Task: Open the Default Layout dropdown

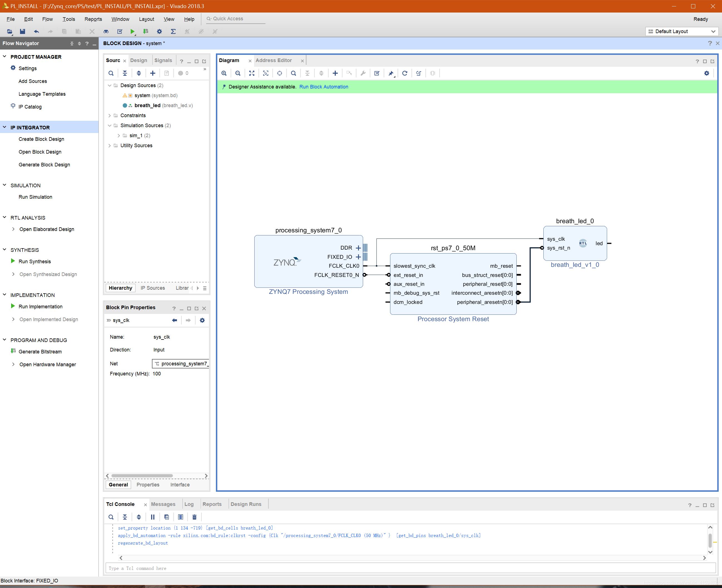Action: click(x=681, y=31)
